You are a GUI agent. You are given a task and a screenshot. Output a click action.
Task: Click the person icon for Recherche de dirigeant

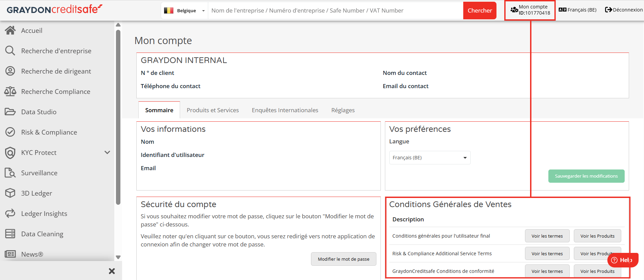[10, 71]
